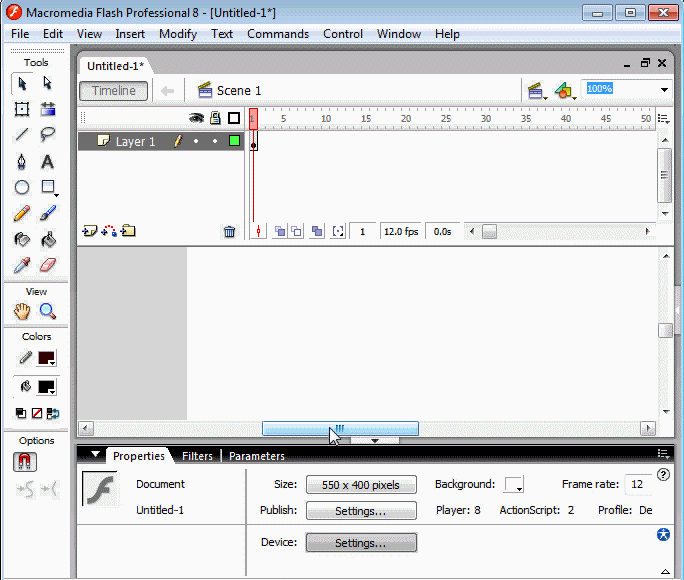Toggle Layer 1 outline green square

(x=234, y=141)
